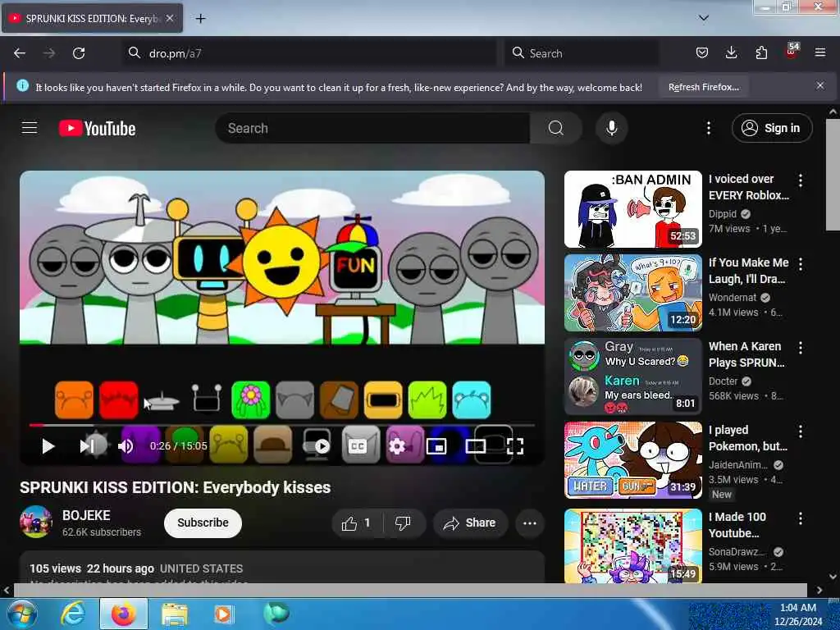
Task: Open Windows Explorer folder in taskbar
Action: 174,614
